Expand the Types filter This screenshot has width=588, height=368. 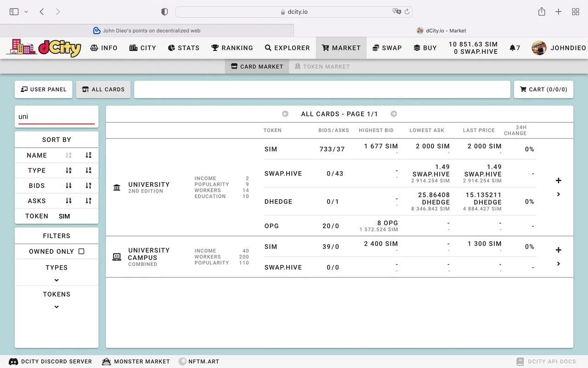(57, 280)
